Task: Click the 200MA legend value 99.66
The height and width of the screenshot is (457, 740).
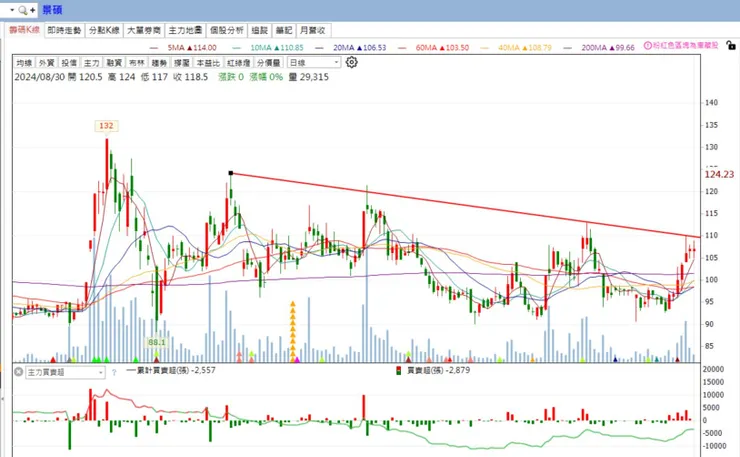Action: (x=625, y=48)
